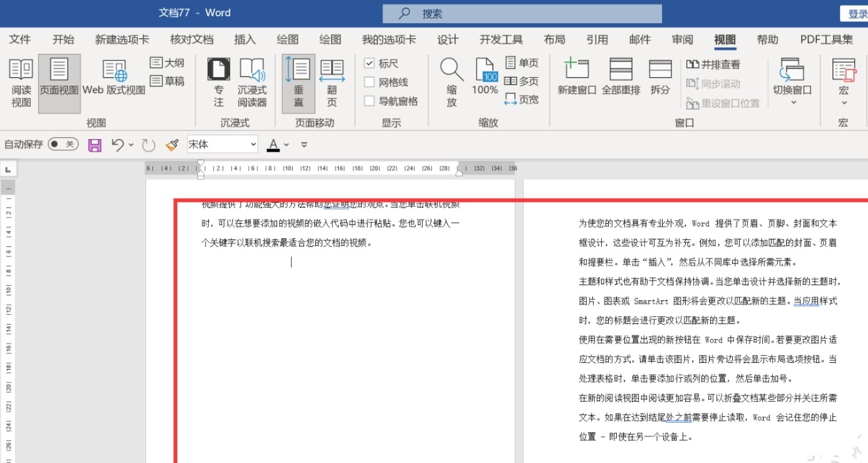Screen dimensions: 868x463
Task: Open the References (引用) tab
Action: tap(597, 39)
